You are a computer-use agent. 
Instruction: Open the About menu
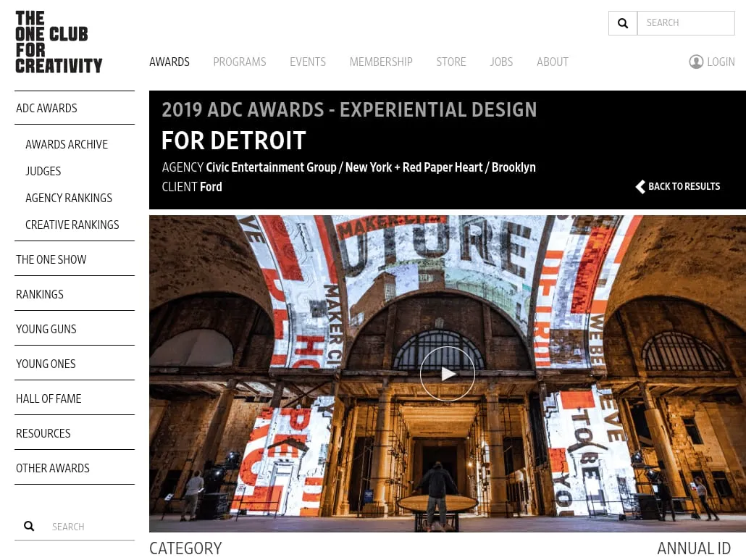click(553, 62)
